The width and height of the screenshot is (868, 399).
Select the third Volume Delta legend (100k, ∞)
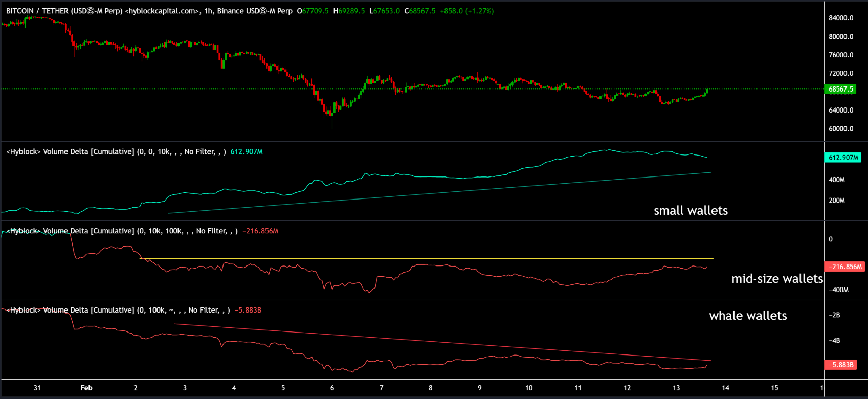tap(118, 310)
